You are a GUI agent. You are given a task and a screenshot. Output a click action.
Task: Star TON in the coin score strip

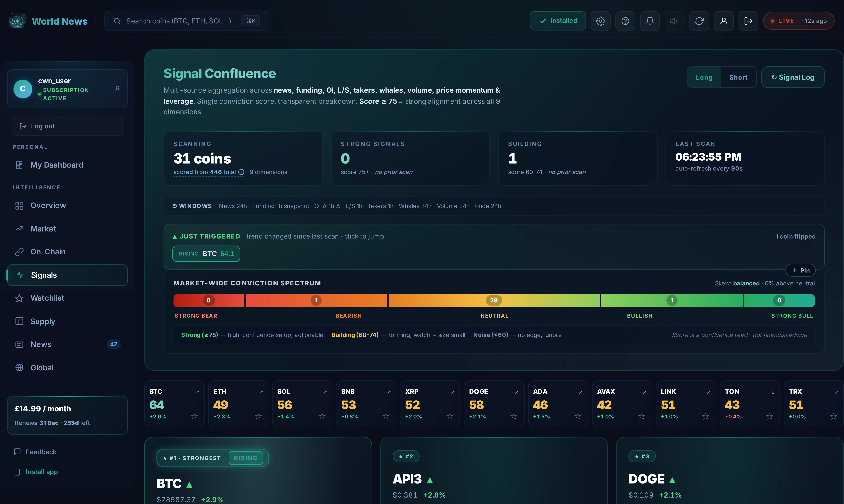(770, 416)
